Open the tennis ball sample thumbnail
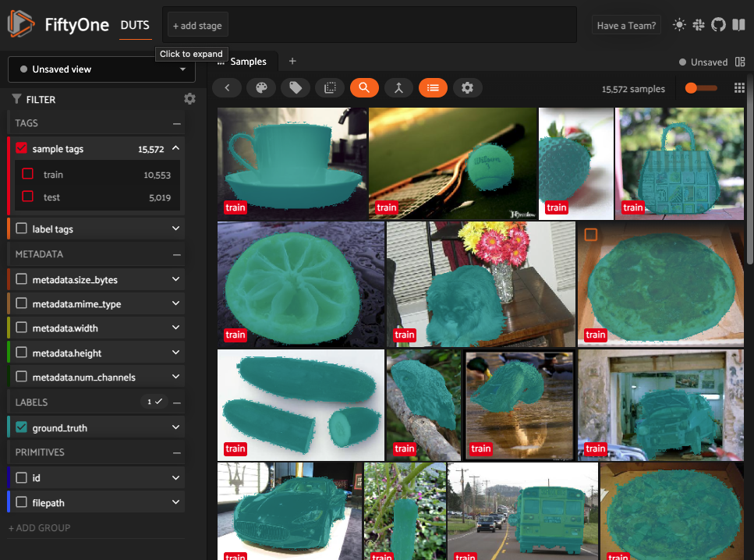The width and height of the screenshot is (754, 560). (452, 164)
